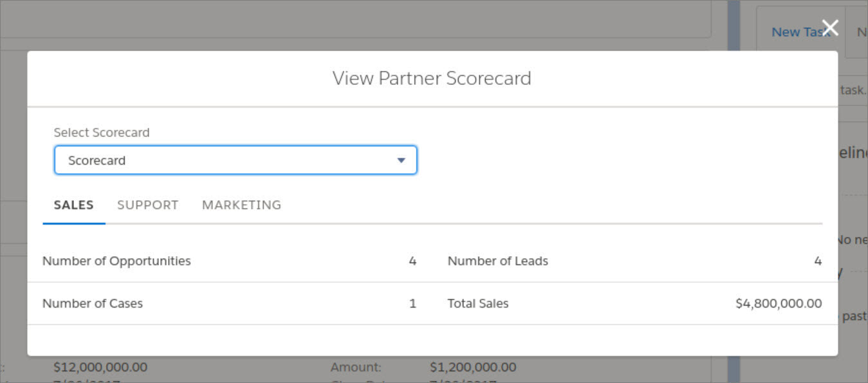Click the Number of Opportunities metric row
868x383 pixels.
coord(116,261)
